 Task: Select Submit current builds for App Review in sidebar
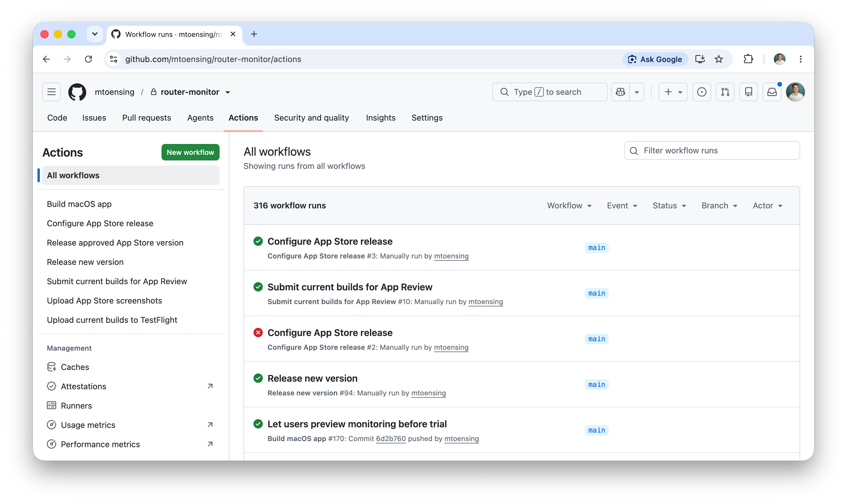click(x=117, y=282)
